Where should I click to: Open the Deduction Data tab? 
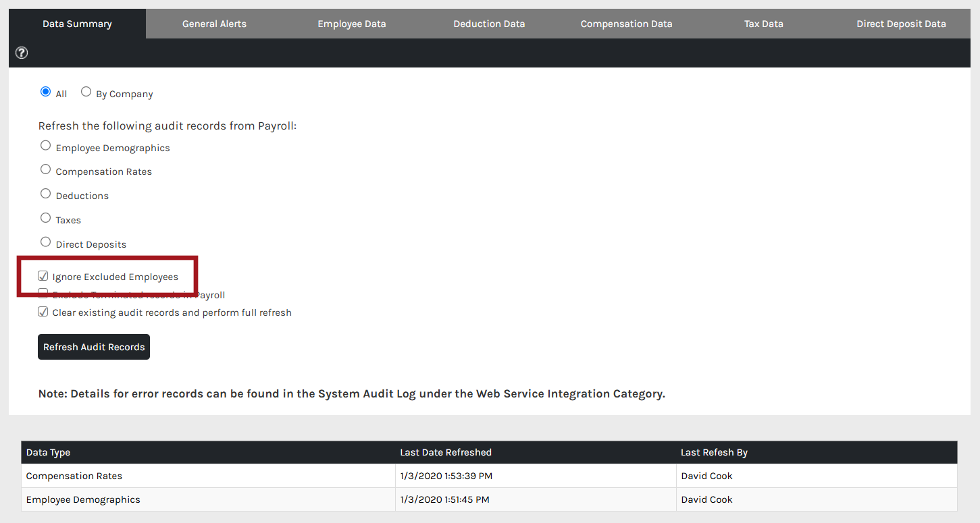tap(489, 24)
